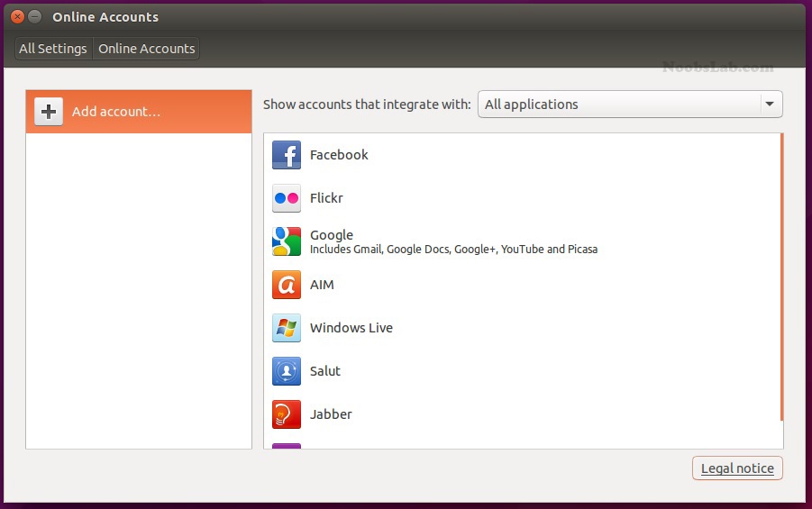This screenshot has height=509, width=812.
Task: Click the plus icon beside Add account
Action: click(x=49, y=112)
